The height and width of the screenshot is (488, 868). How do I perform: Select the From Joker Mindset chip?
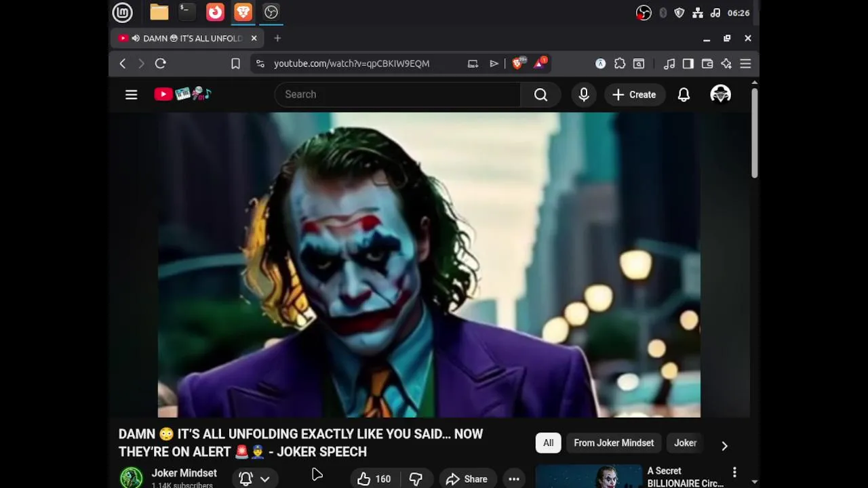pyautogui.click(x=614, y=443)
